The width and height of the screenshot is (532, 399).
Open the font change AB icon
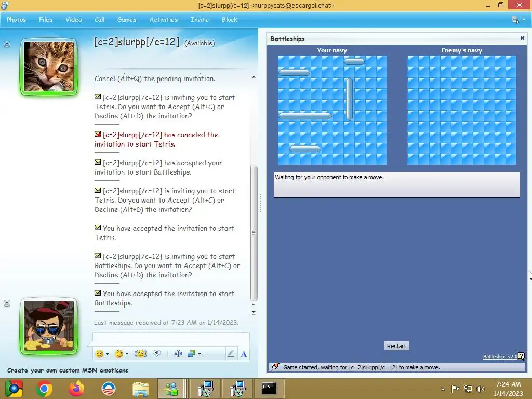178,354
